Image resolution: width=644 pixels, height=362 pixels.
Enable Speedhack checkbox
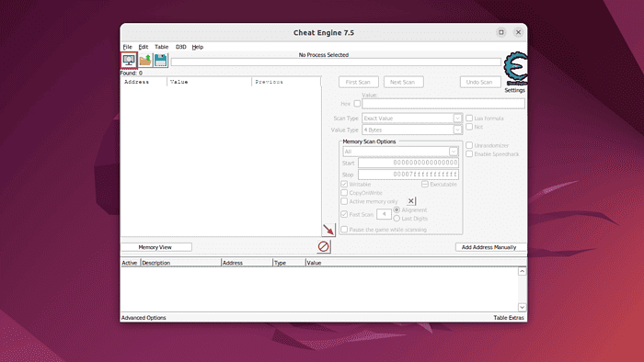(469, 153)
